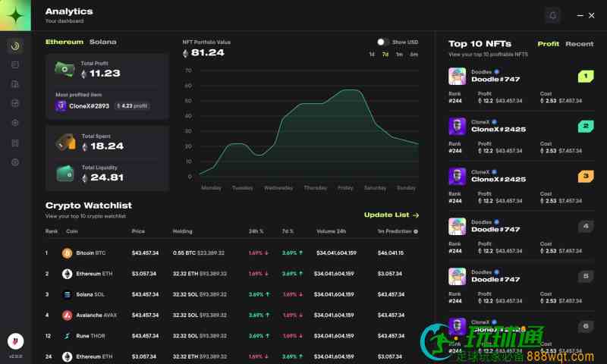The image size is (607, 364).
Task: Switch to the Ethereum tab
Action: (64, 42)
